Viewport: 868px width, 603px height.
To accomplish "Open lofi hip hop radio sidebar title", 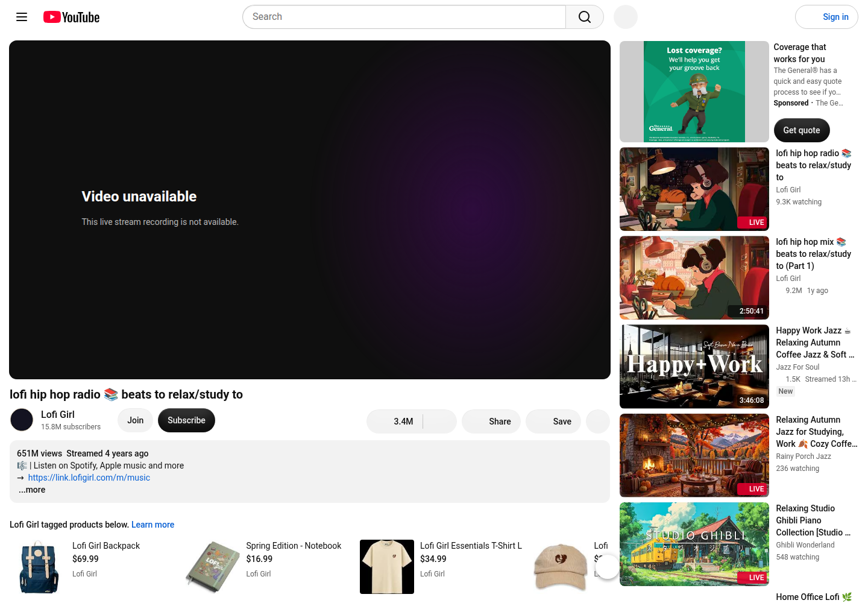I will tap(814, 165).
